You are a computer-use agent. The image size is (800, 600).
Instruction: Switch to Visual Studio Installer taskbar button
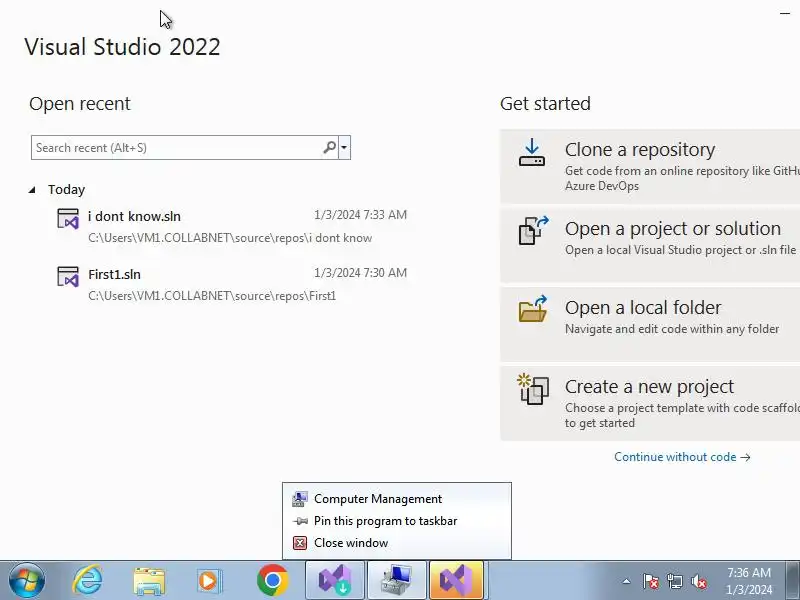coord(335,581)
